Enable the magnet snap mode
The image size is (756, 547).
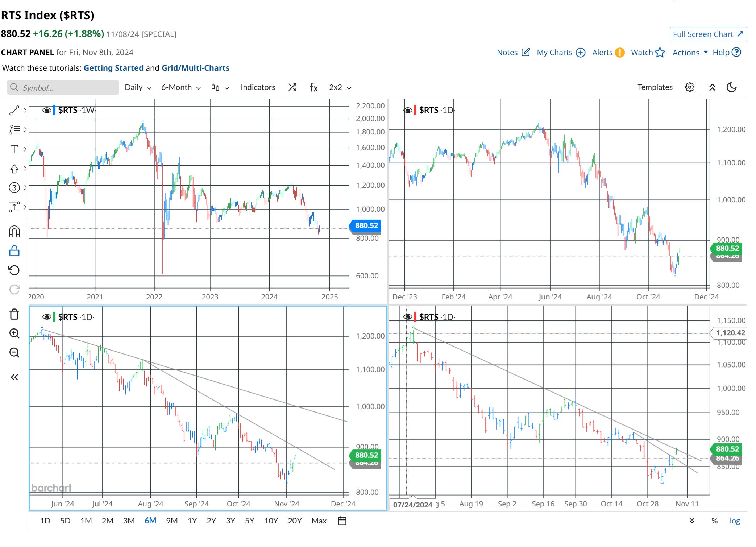(14, 232)
